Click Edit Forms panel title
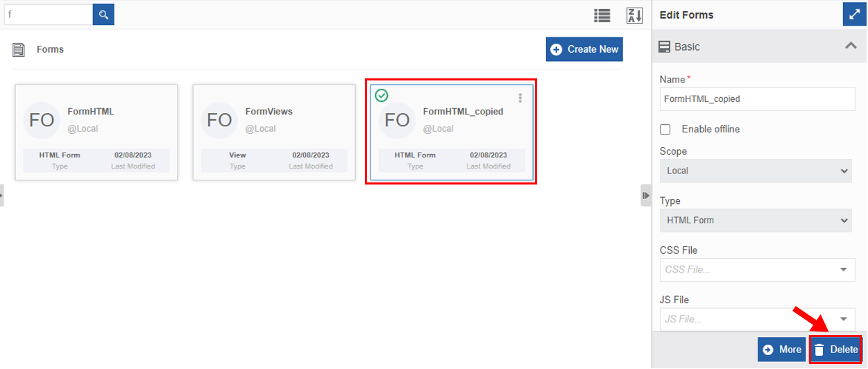The height and width of the screenshot is (369, 868). pos(686,15)
